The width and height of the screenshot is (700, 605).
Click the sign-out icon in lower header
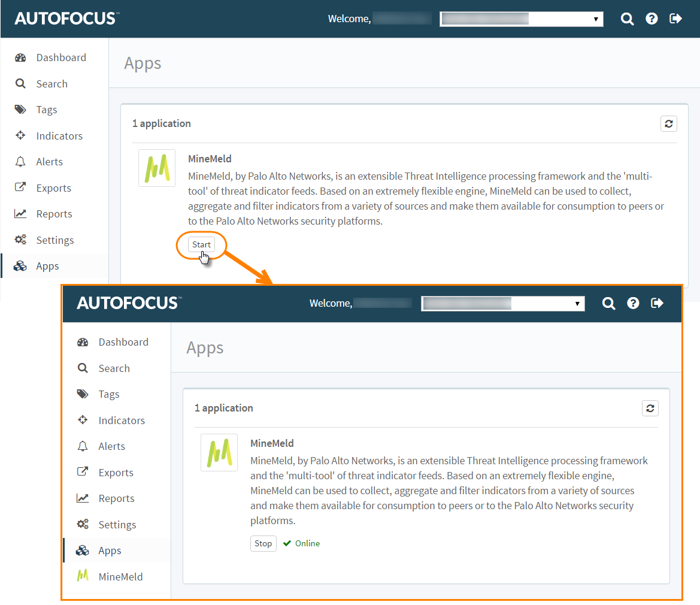click(657, 303)
